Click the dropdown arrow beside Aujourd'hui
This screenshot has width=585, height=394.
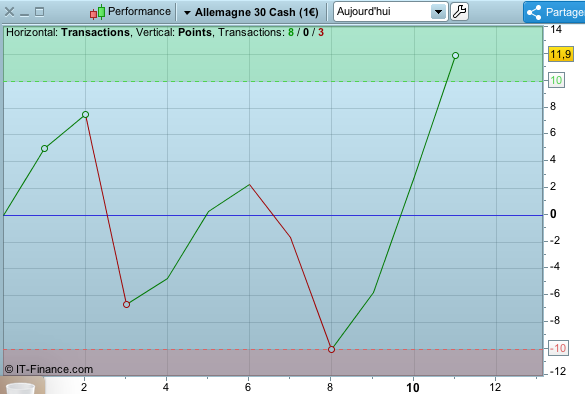tap(439, 12)
